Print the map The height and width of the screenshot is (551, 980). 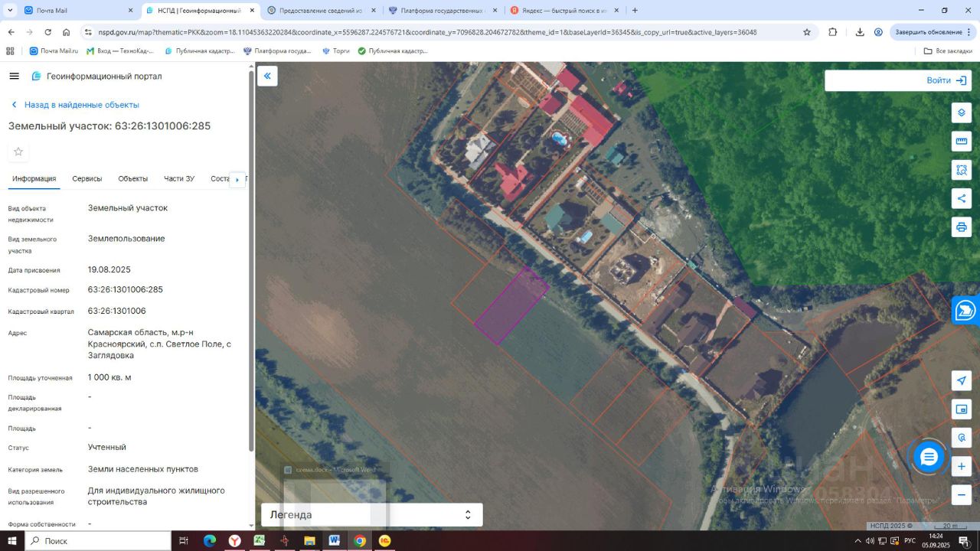(x=962, y=227)
